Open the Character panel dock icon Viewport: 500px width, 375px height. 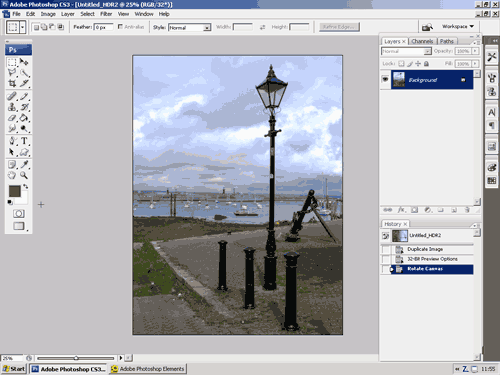(x=492, y=112)
